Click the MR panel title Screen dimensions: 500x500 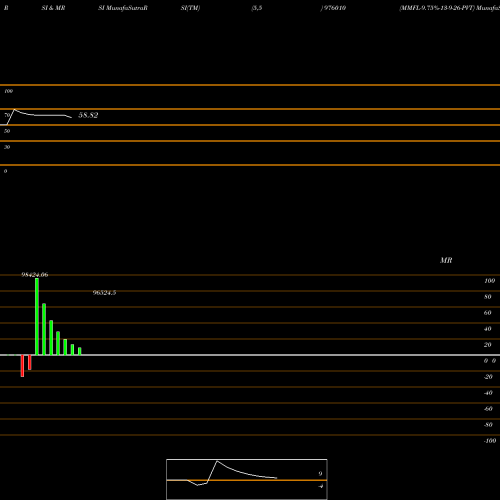point(446,260)
